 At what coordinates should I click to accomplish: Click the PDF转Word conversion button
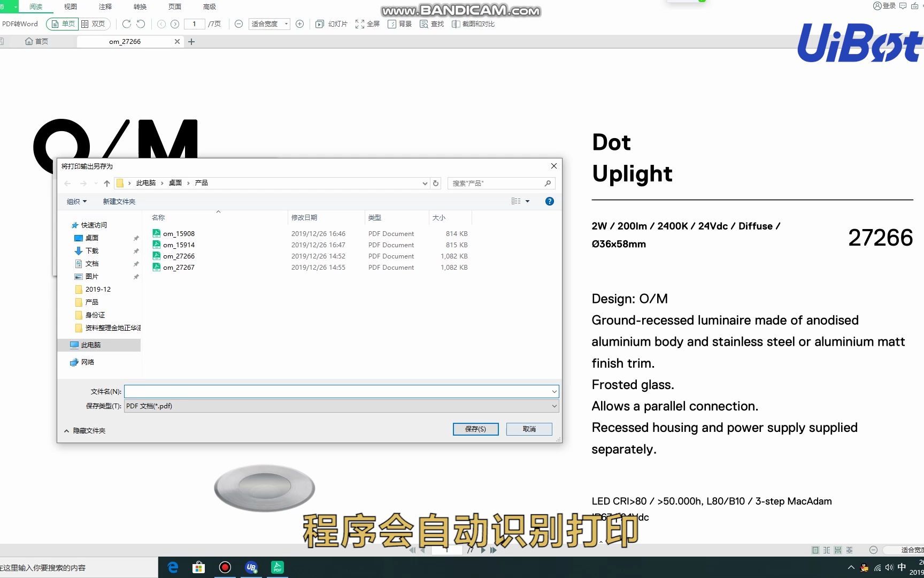pos(20,24)
